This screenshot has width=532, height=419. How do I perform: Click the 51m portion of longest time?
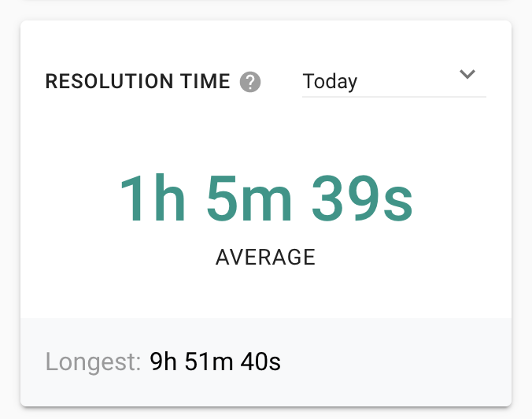tap(209, 362)
